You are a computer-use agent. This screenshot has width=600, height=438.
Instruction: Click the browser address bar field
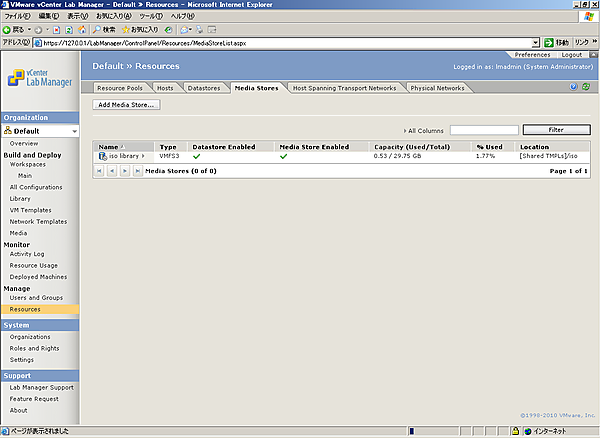click(x=283, y=43)
